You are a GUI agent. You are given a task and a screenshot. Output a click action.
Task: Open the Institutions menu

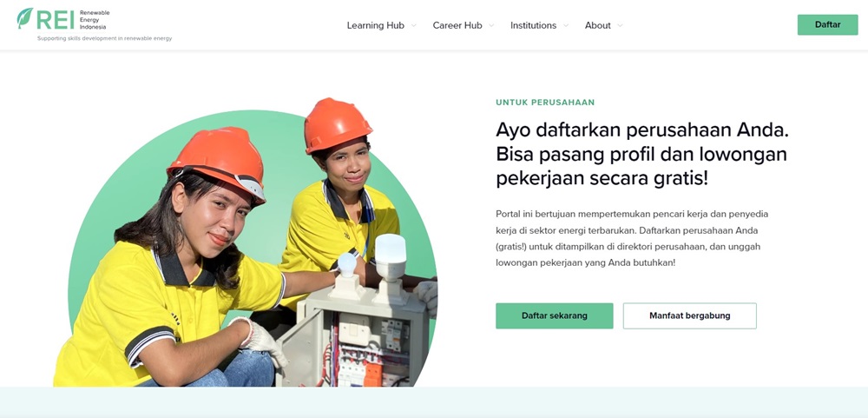click(533, 25)
